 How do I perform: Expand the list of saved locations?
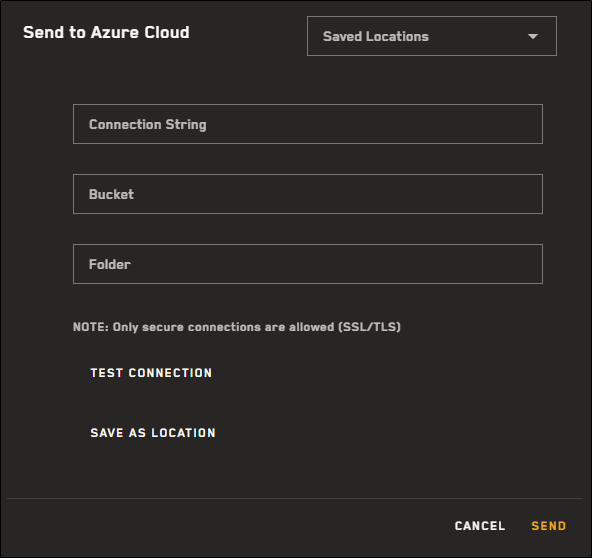pyautogui.click(x=432, y=36)
